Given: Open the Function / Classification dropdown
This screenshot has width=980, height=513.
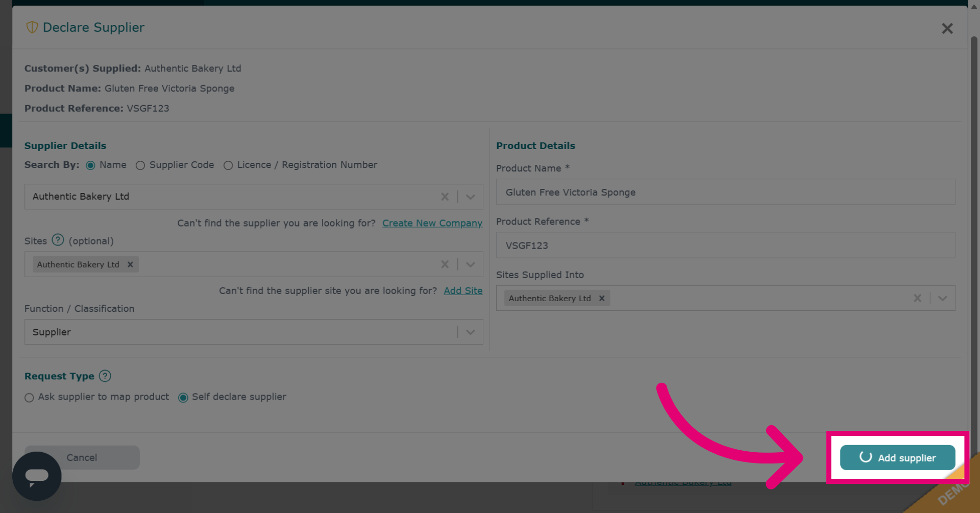Looking at the screenshot, I should tap(471, 332).
